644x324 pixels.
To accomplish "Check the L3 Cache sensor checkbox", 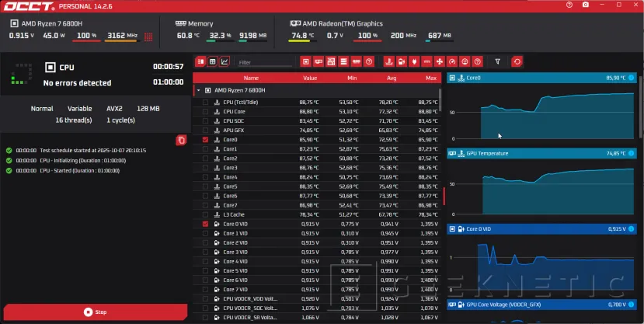I will [x=205, y=214].
